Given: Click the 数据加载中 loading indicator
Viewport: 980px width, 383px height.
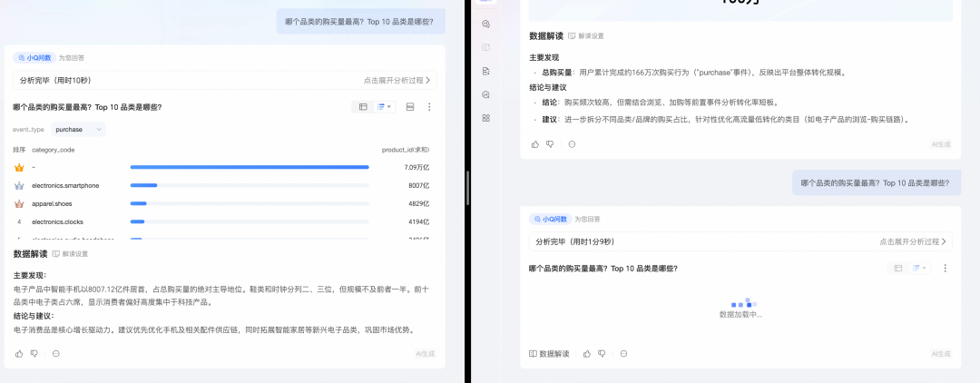Looking at the screenshot, I should pyautogui.click(x=740, y=309).
